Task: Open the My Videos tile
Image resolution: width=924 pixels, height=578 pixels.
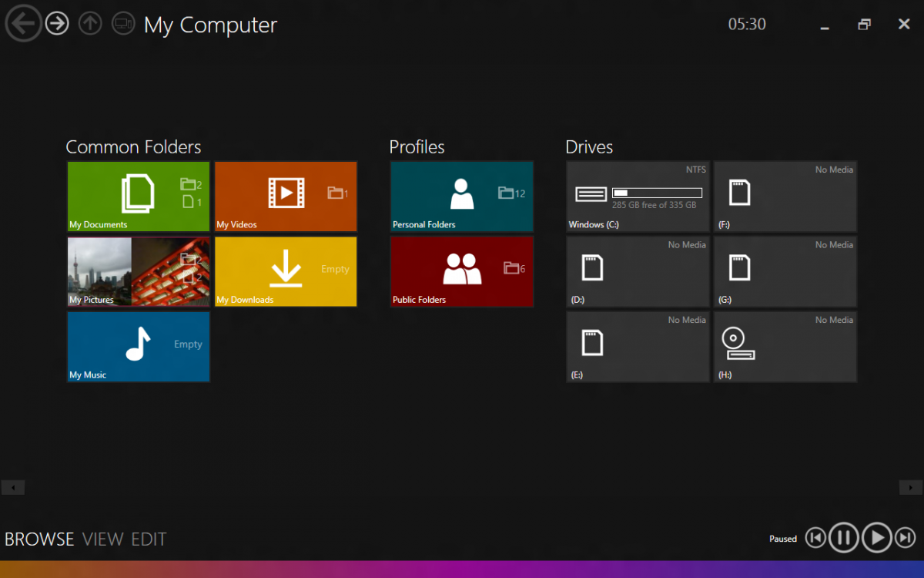Action: (x=286, y=197)
